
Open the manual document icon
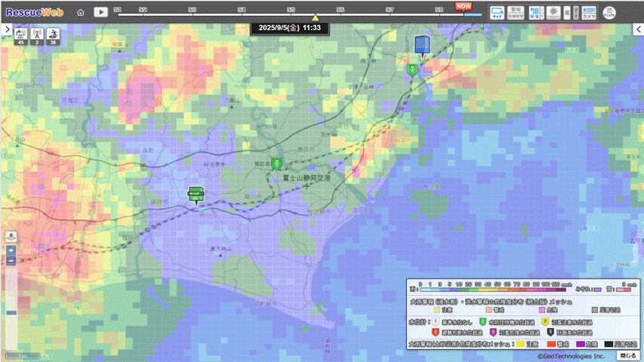pyautogui.click(x=610, y=13)
